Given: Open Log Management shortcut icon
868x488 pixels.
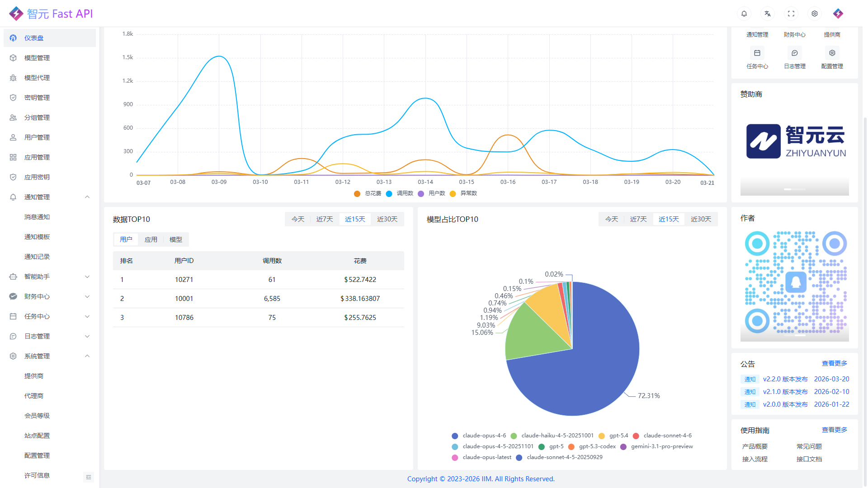Looking at the screenshot, I should [795, 53].
